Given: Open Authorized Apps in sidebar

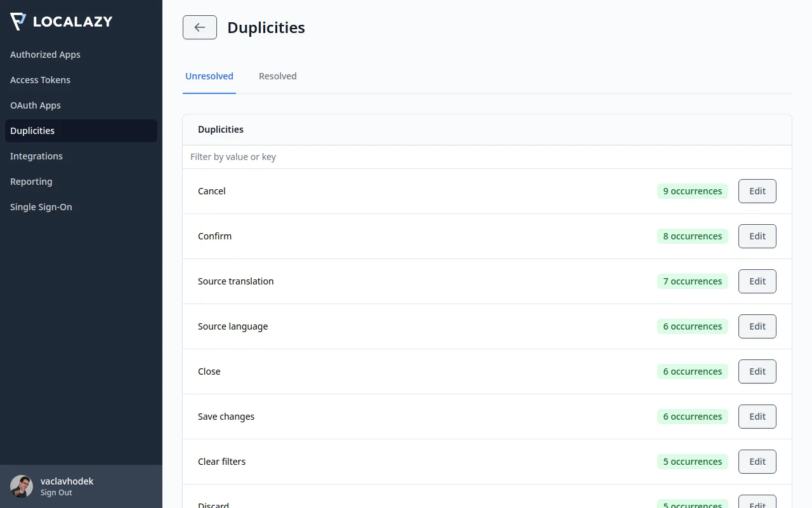Looking at the screenshot, I should [45, 55].
